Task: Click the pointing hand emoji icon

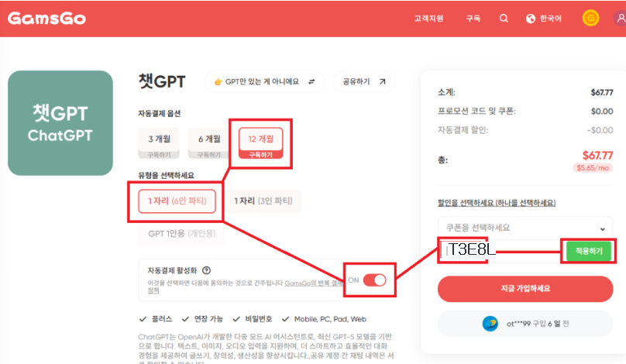Action: (x=218, y=82)
